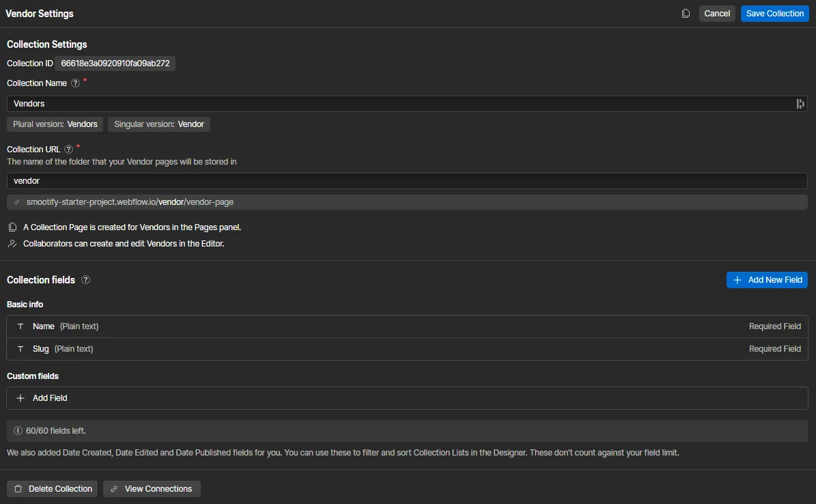Image resolution: width=816 pixels, height=504 pixels.
Task: Click the help icon beside Collection fields
Action: [x=86, y=280]
